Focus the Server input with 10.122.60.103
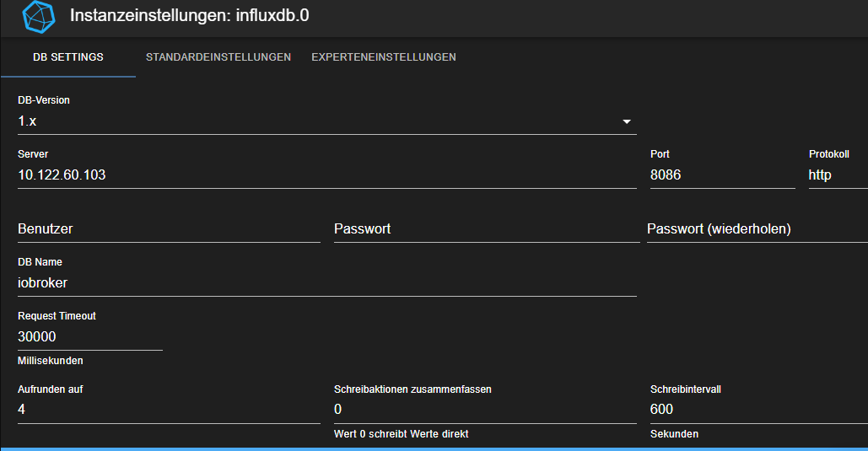The height and width of the screenshot is (451, 868). tap(326, 174)
